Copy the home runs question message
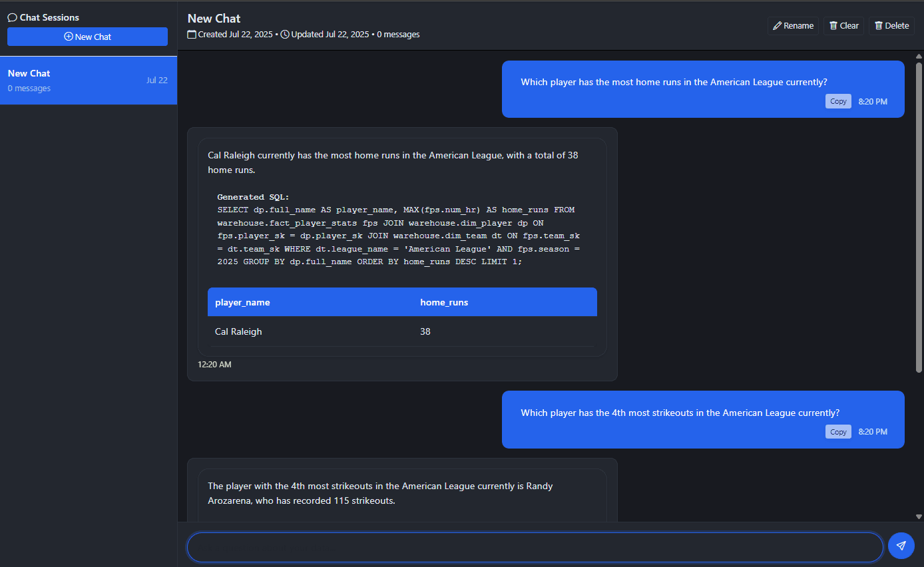924x567 pixels. [x=838, y=101]
